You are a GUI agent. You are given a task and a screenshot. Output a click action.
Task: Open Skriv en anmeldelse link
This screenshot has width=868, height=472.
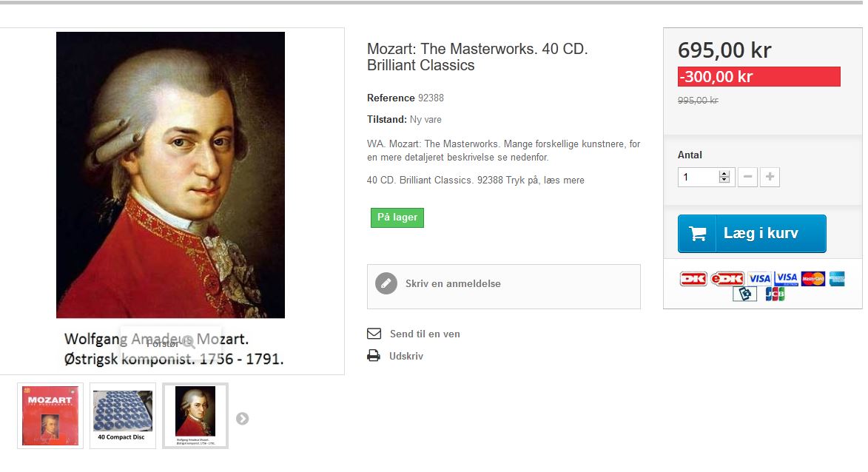(x=453, y=283)
